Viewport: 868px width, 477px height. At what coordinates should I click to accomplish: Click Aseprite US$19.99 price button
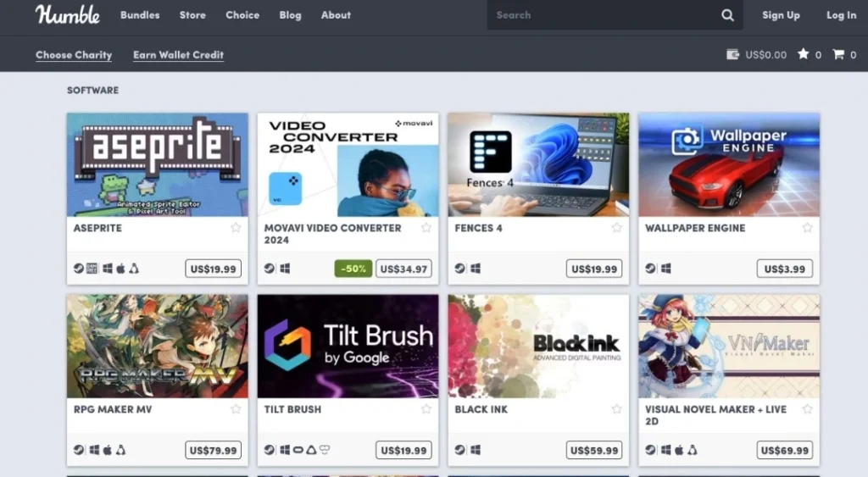click(213, 269)
